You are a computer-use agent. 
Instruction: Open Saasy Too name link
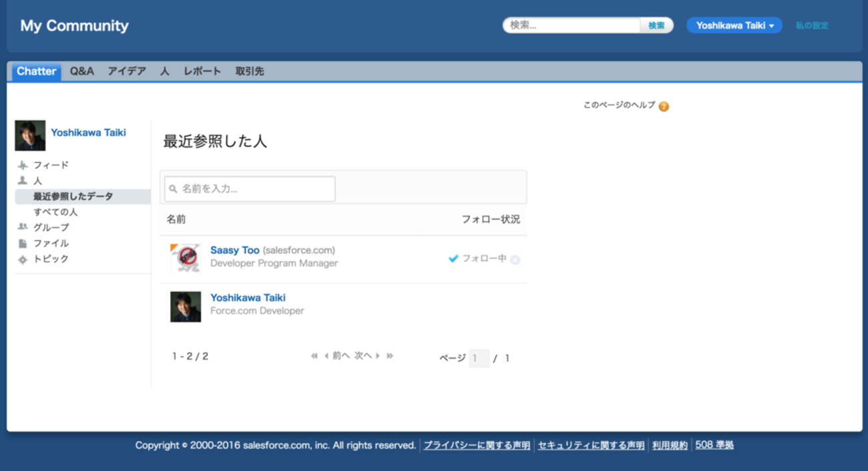(x=234, y=250)
